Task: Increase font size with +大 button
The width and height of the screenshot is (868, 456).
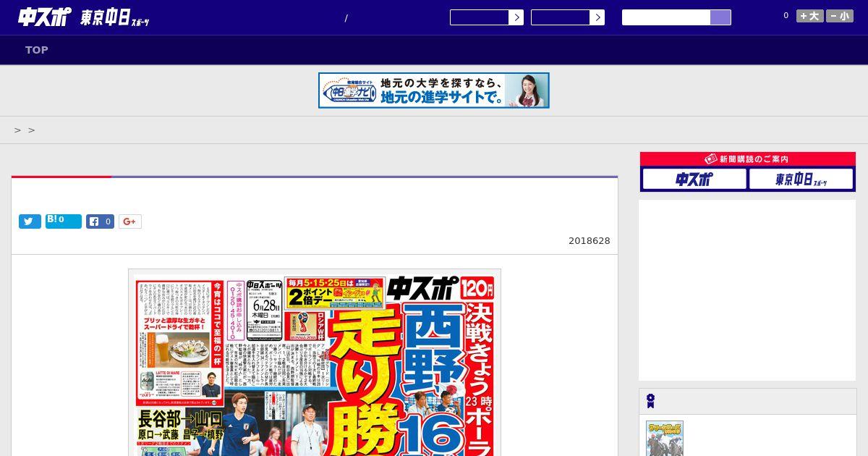Action: (810, 16)
